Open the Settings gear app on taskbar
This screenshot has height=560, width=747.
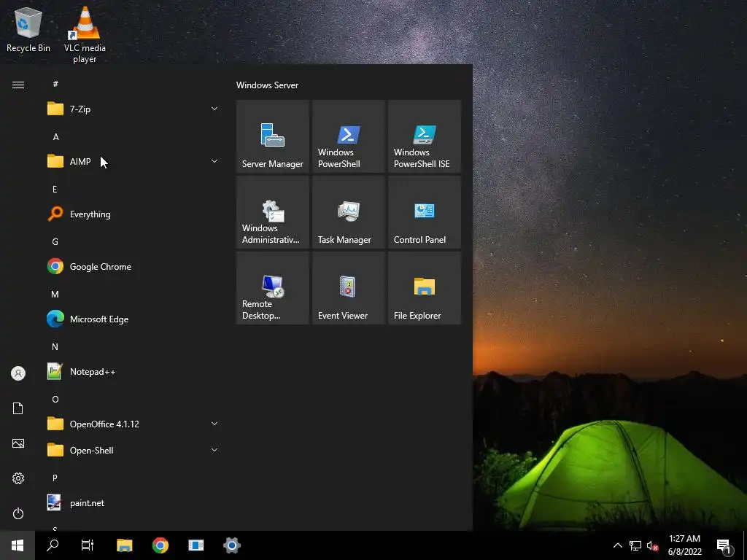[x=231, y=545]
